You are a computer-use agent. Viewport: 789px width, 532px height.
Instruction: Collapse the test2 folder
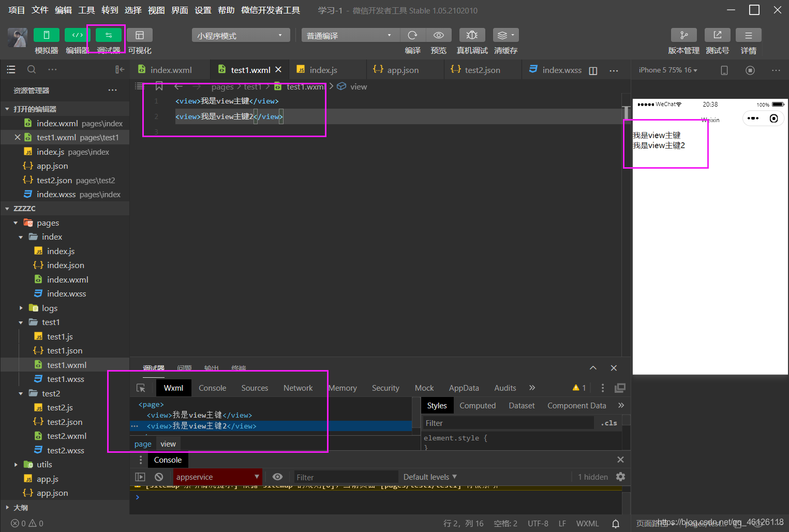(x=21, y=393)
